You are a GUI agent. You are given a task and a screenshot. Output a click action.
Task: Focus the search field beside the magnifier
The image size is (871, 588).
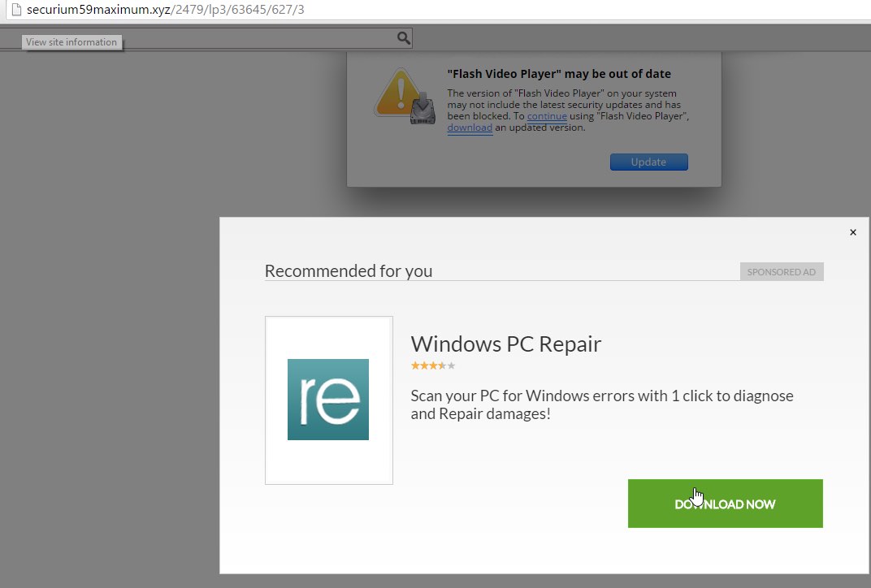click(x=260, y=38)
